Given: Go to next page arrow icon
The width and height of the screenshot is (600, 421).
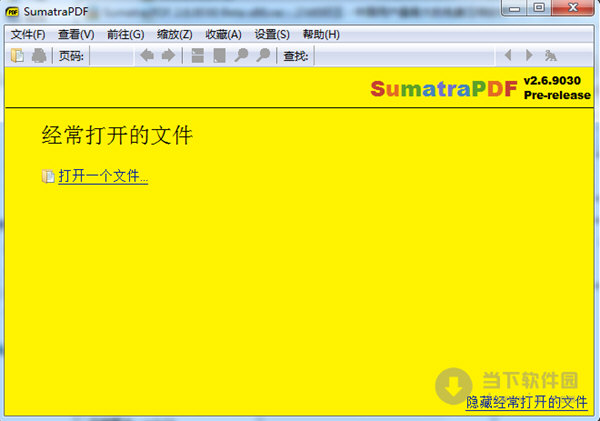Looking at the screenshot, I should click(168, 55).
